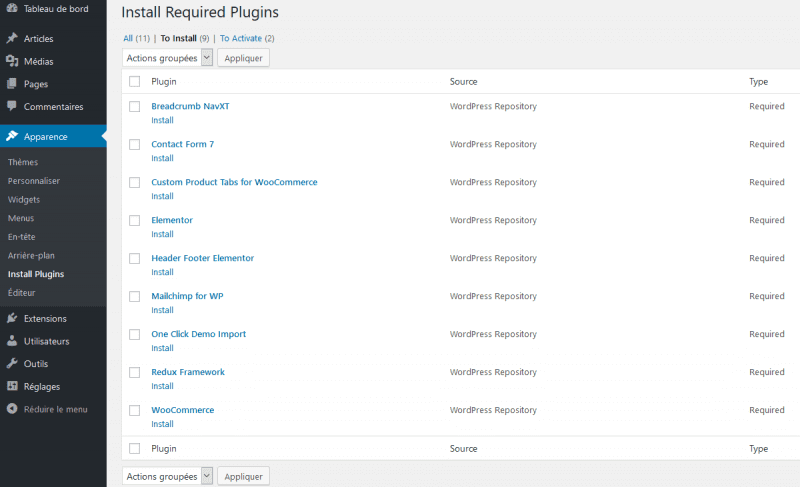Click the top Appliquer button
800x487 pixels.
243,58
